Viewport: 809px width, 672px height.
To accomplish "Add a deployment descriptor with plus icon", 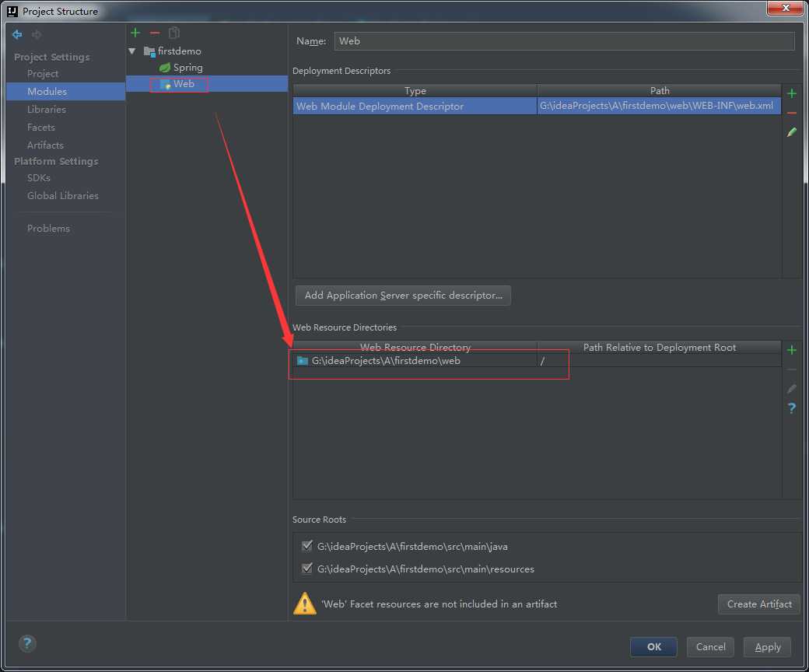I will (x=792, y=94).
